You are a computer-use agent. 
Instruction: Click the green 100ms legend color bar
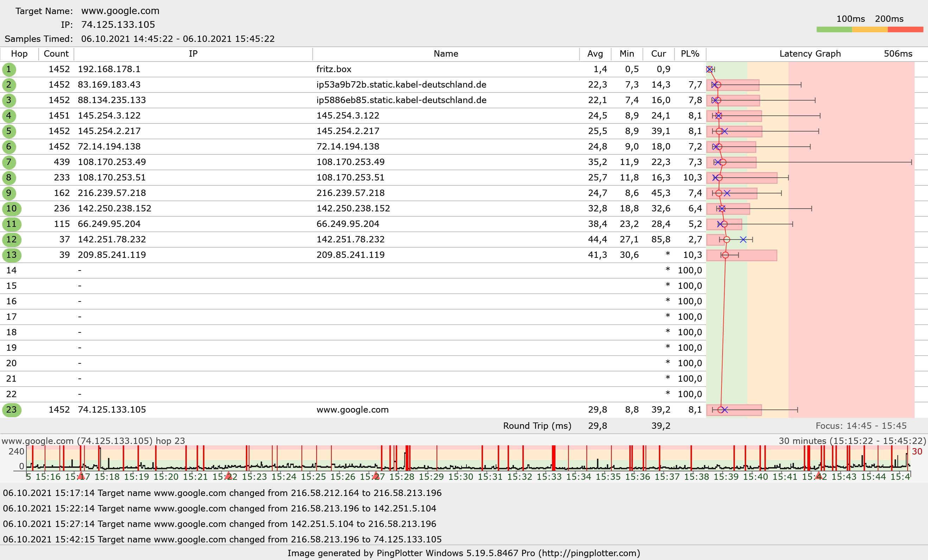click(834, 30)
